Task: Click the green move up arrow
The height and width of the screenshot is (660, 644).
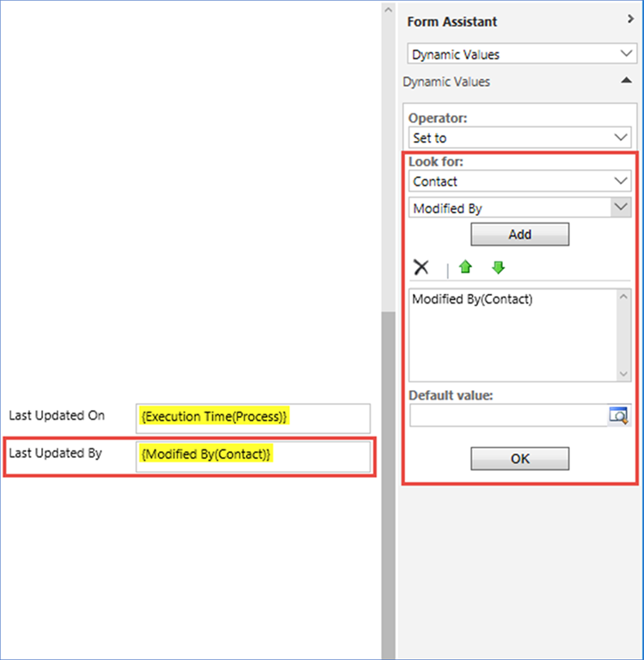Action: [466, 267]
